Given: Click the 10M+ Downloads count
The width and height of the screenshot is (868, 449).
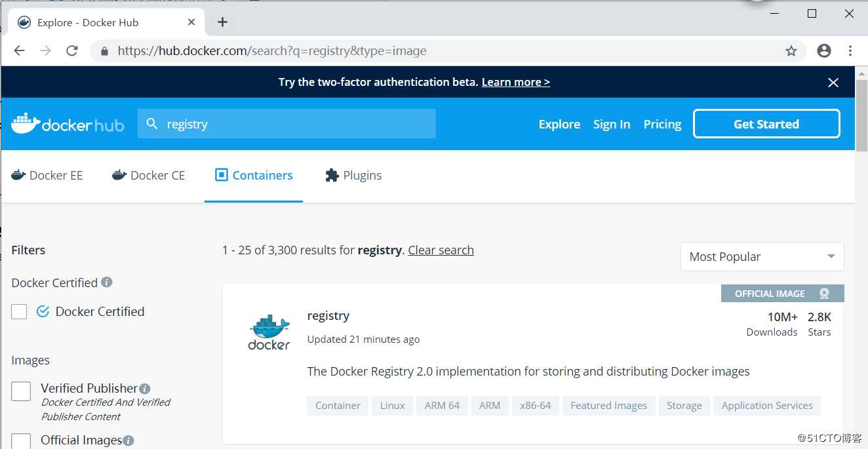Looking at the screenshot, I should (772, 324).
